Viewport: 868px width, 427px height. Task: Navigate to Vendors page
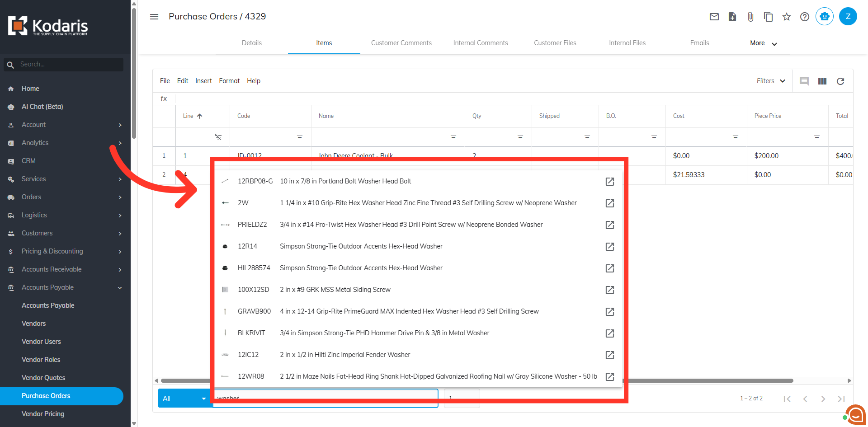[x=33, y=324]
